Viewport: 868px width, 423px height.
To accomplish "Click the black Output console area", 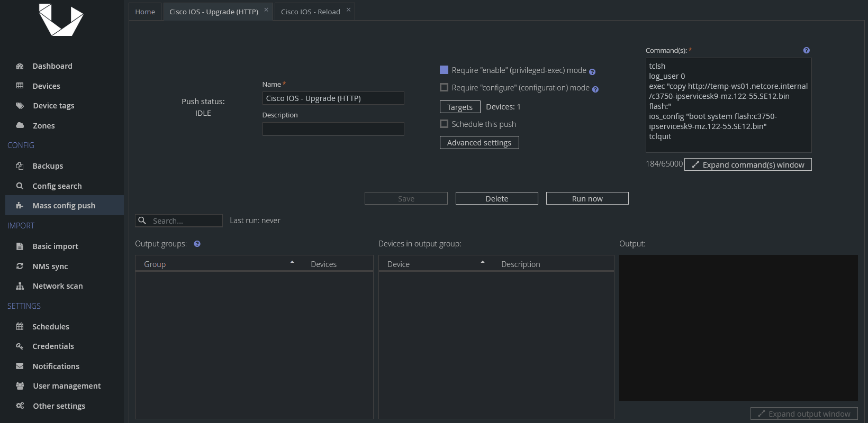I will (738, 328).
